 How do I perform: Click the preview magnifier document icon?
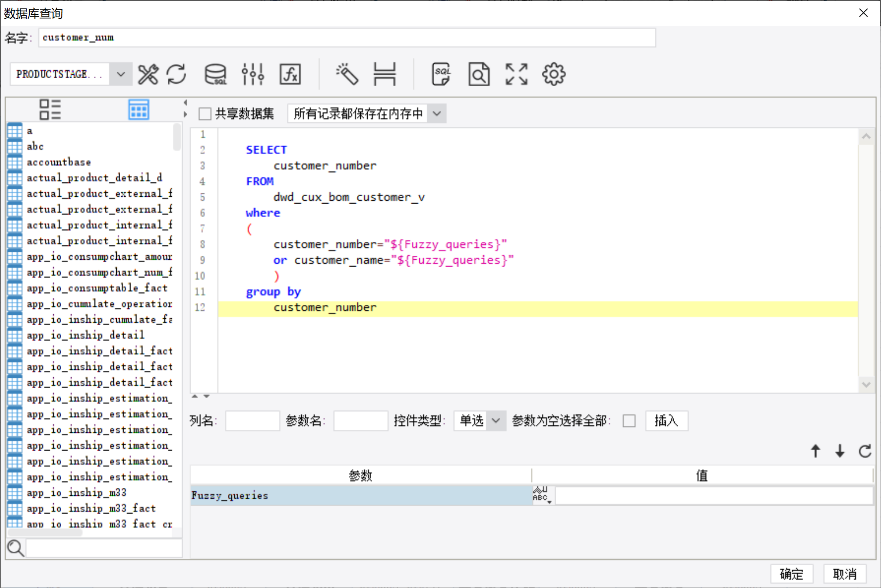point(479,74)
